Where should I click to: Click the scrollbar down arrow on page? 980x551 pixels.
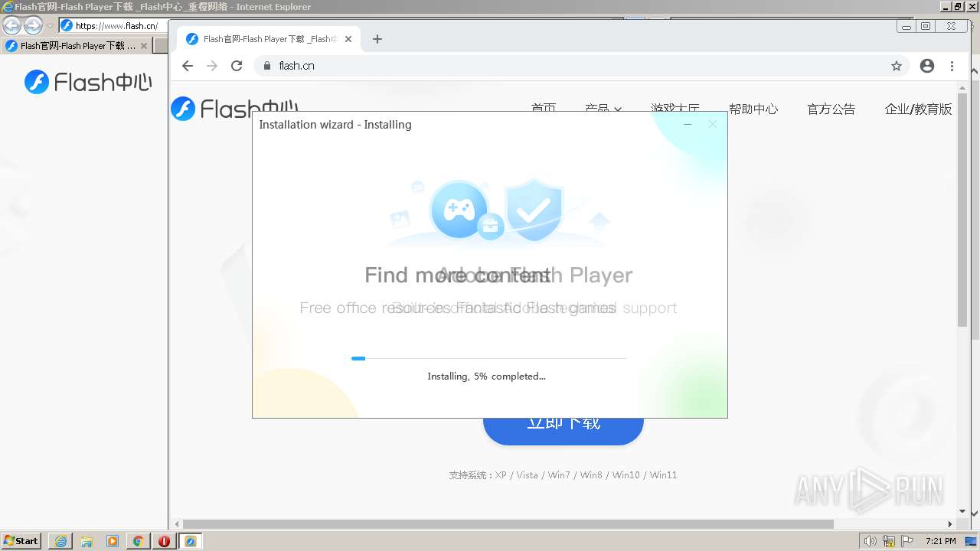962,511
